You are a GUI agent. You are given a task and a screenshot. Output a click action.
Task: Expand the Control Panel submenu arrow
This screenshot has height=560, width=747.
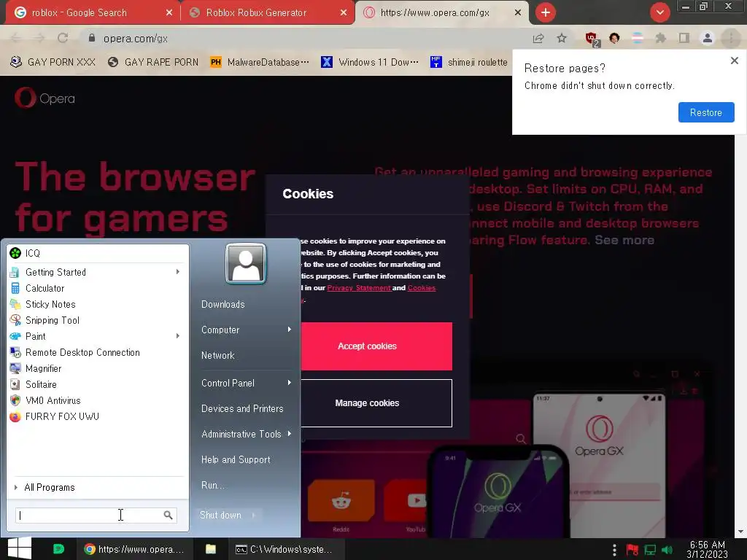[x=289, y=383]
